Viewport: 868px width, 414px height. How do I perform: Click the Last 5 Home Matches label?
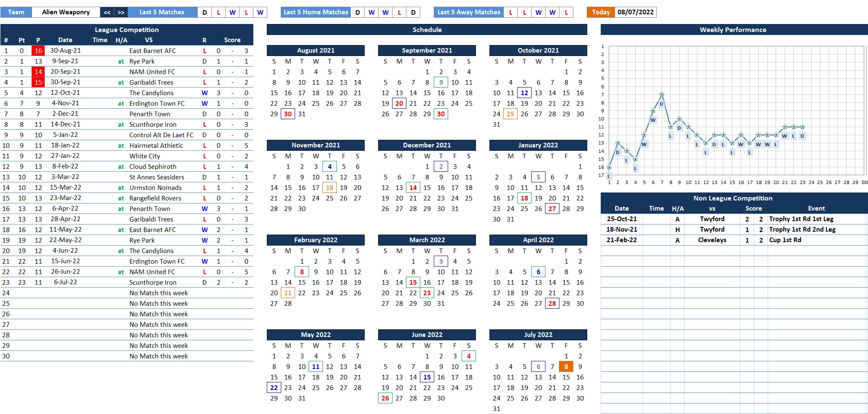(x=316, y=12)
